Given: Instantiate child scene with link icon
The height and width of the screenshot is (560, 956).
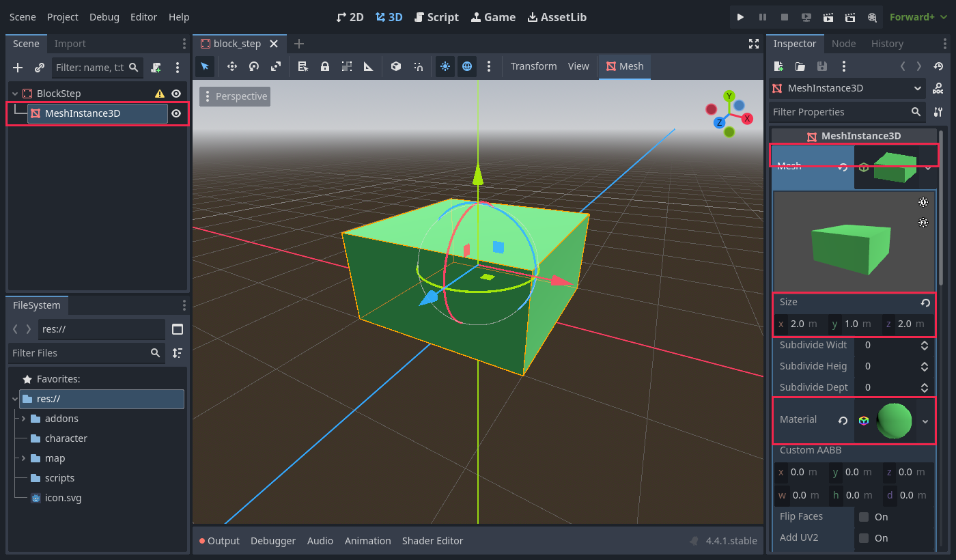Looking at the screenshot, I should coord(40,68).
